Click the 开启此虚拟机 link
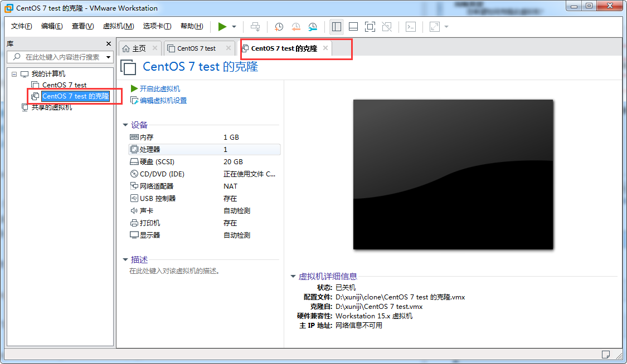The width and height of the screenshot is (627, 364). 159,88
